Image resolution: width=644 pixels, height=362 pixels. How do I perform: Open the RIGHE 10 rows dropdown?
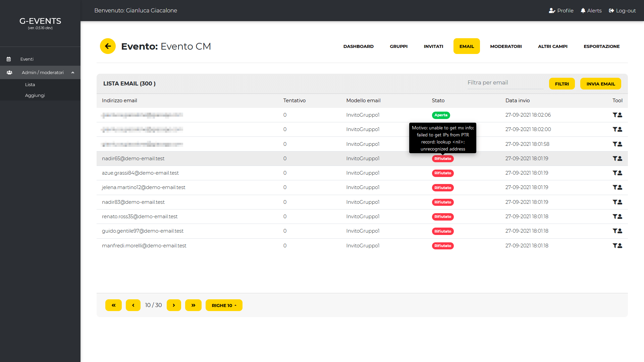[x=224, y=305]
